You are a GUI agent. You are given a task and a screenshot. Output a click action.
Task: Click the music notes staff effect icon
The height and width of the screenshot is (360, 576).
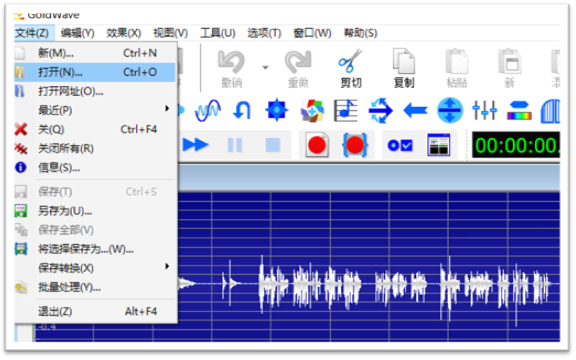pos(345,110)
